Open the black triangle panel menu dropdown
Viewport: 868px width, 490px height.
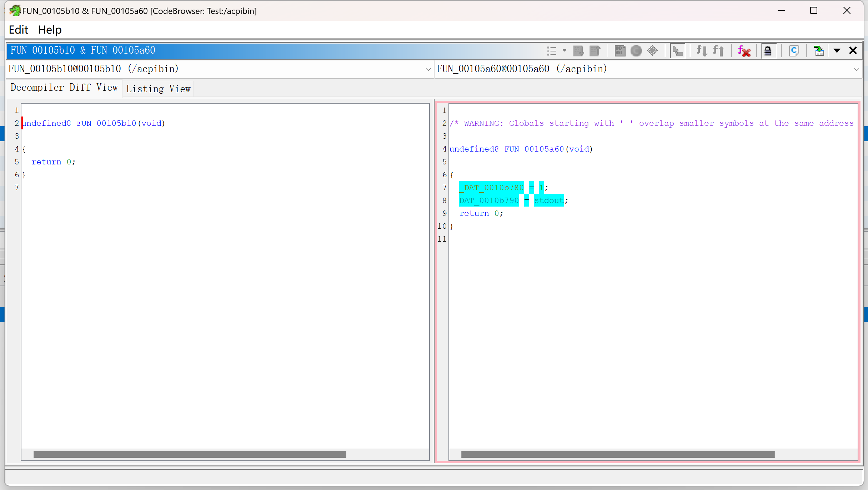coord(837,51)
